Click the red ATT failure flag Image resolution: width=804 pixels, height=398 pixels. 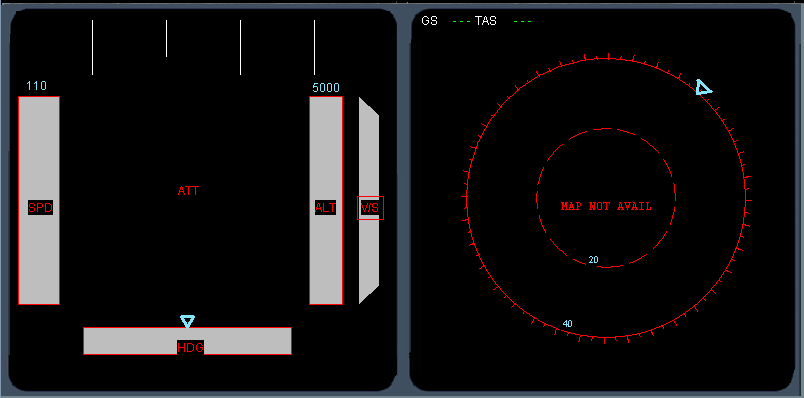[x=188, y=191]
